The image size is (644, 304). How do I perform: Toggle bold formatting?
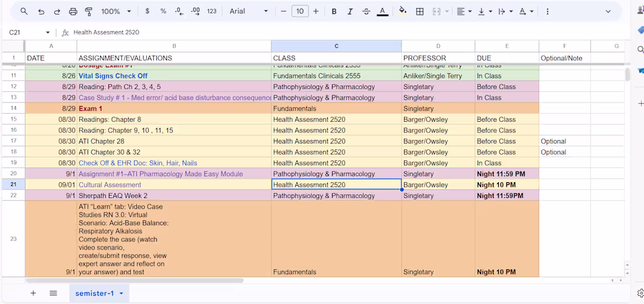334,12
